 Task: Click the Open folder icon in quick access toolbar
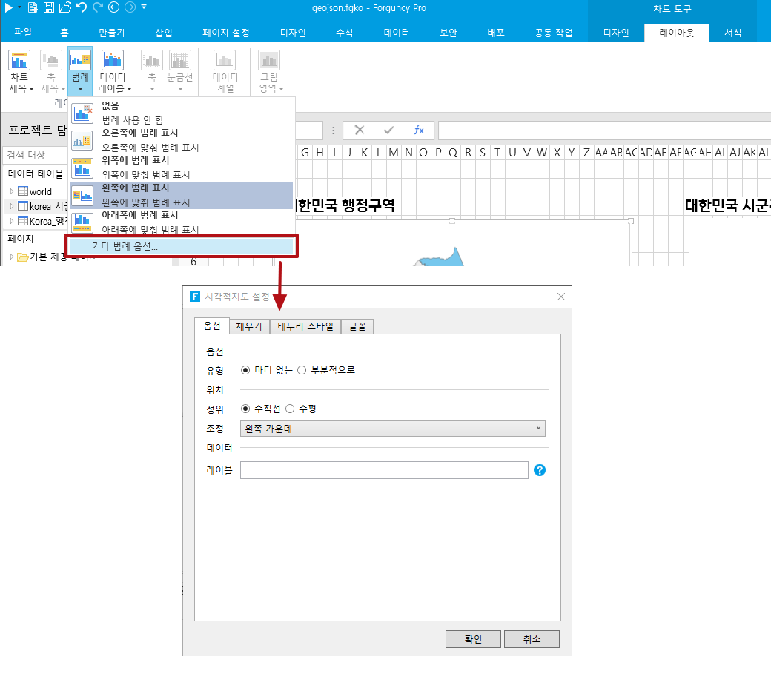65,7
